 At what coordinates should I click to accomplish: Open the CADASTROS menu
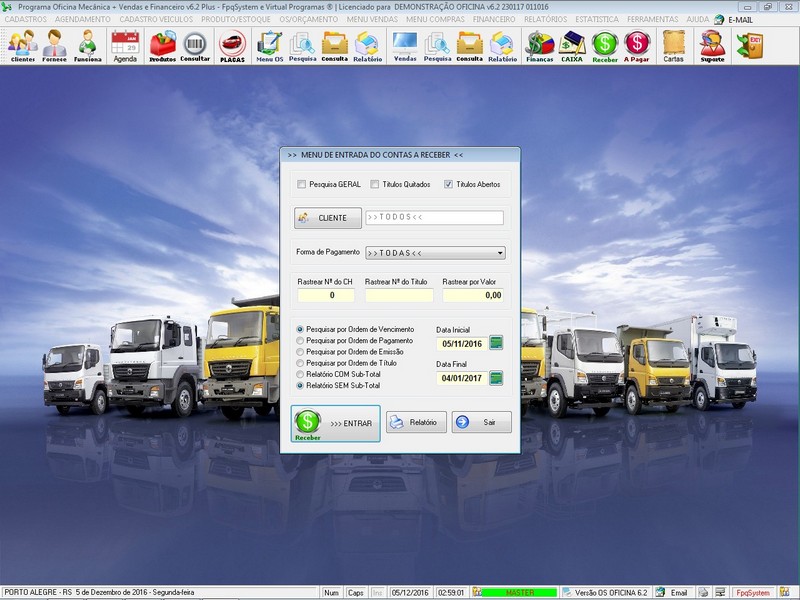click(x=26, y=19)
